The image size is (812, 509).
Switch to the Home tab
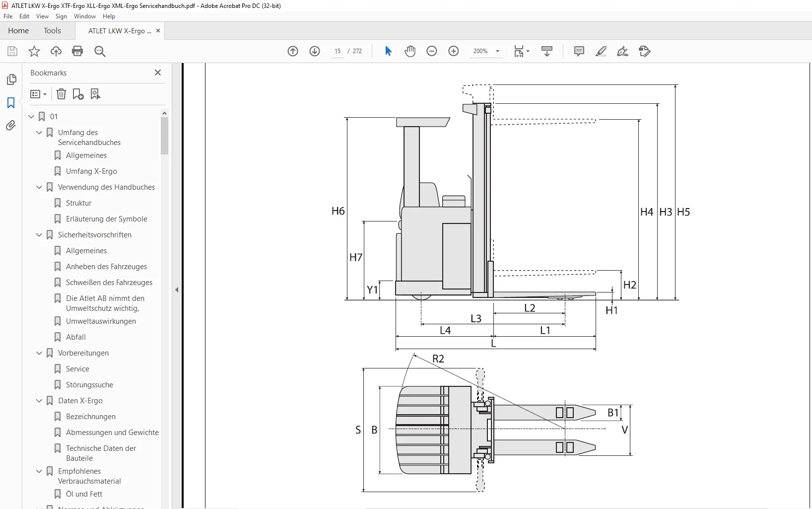tap(18, 31)
